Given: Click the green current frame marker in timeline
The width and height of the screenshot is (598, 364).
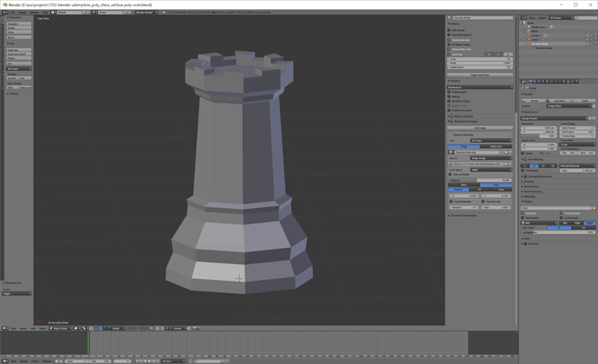Looking at the screenshot, I should [88, 343].
